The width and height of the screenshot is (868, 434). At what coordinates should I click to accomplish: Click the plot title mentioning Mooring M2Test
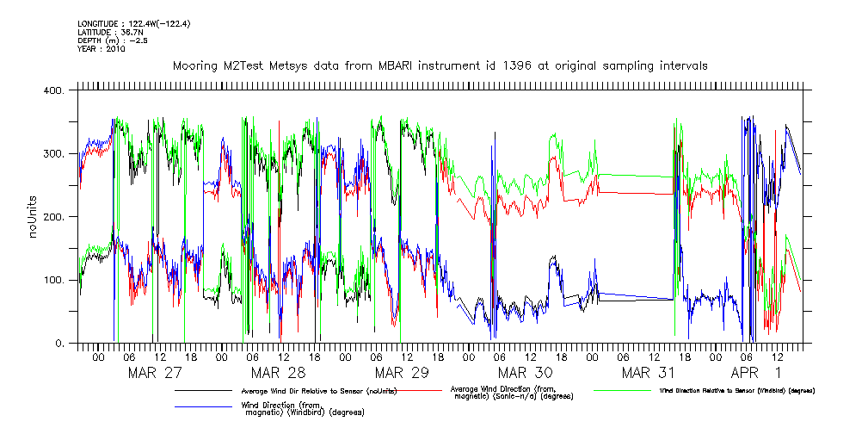(440, 65)
